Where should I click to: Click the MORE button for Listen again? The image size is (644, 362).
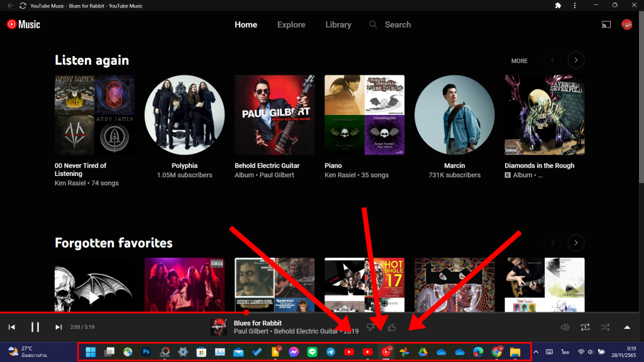pos(519,61)
